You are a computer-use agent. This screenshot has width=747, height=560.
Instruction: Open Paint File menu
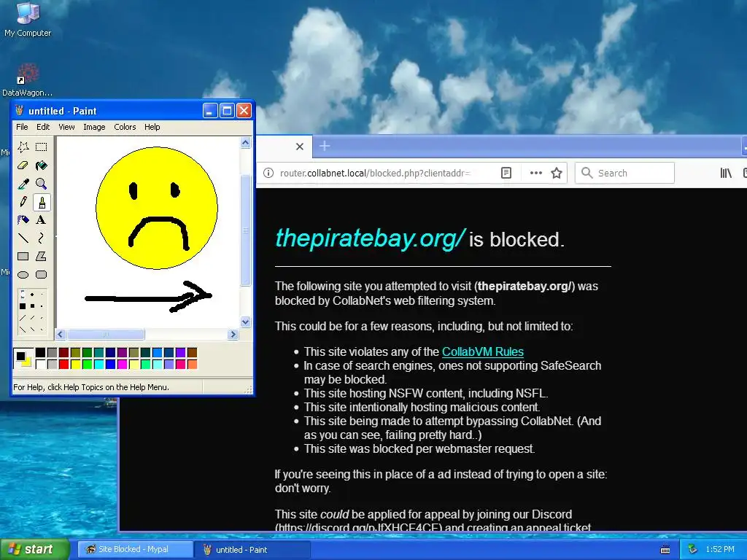pyautogui.click(x=22, y=127)
